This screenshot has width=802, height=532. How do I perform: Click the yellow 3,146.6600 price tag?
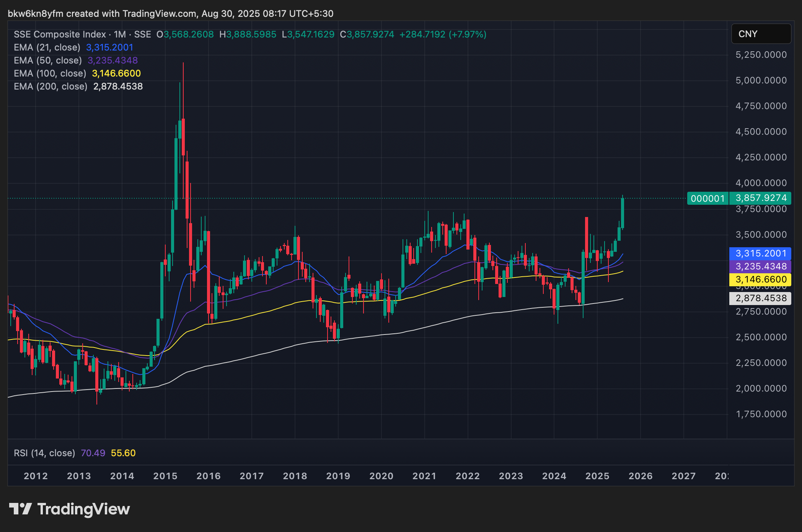pyautogui.click(x=760, y=279)
